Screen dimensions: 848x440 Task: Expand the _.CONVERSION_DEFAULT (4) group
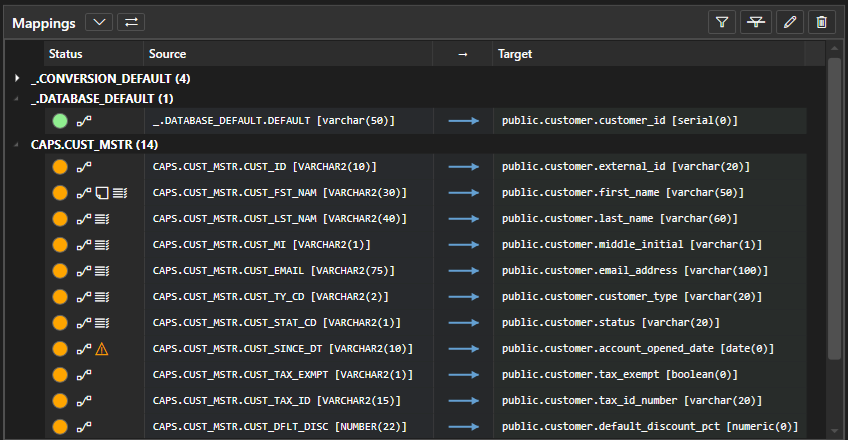pyautogui.click(x=17, y=78)
